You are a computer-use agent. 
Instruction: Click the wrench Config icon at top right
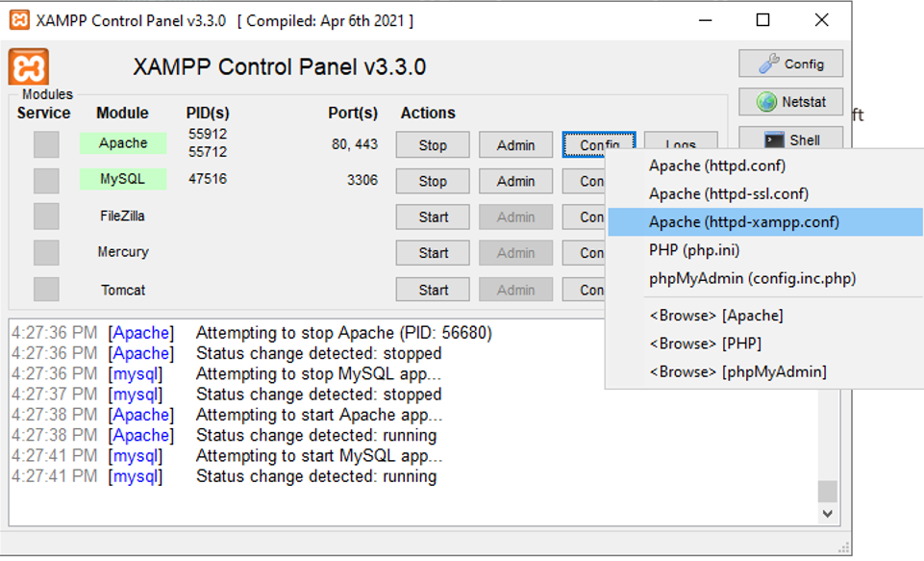point(789,64)
